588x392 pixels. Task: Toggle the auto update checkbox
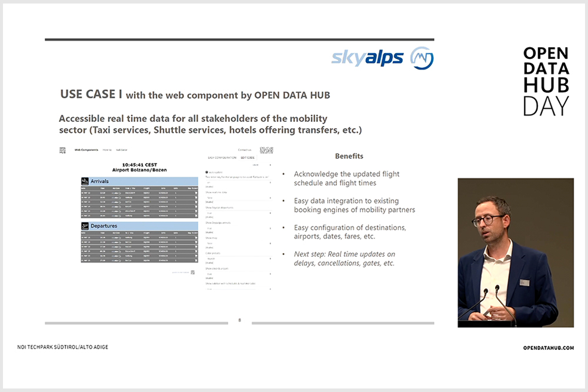click(206, 172)
